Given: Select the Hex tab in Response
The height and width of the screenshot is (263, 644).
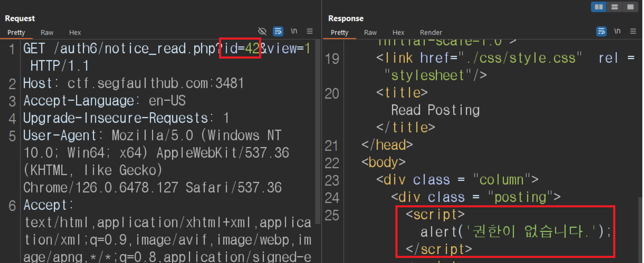Looking at the screenshot, I should coord(398,32).
